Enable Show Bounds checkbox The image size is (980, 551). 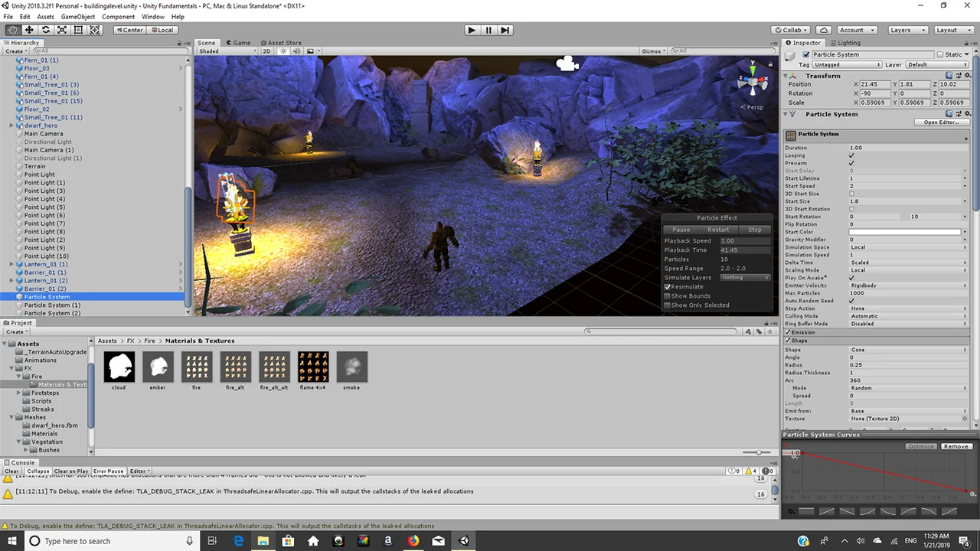[x=668, y=296]
